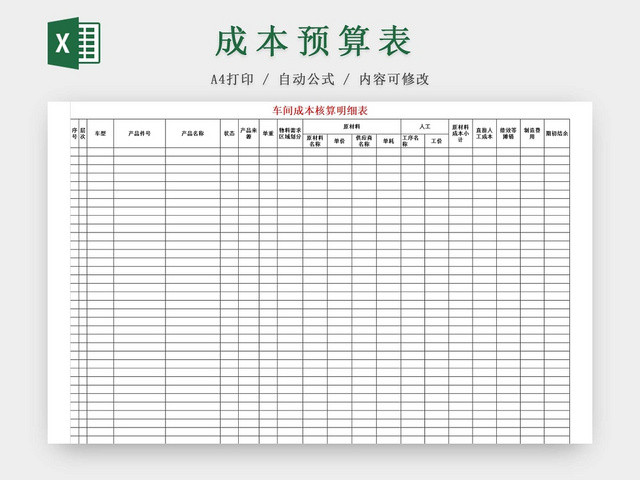Click the 物料需求区域划分 header cell

click(x=290, y=133)
